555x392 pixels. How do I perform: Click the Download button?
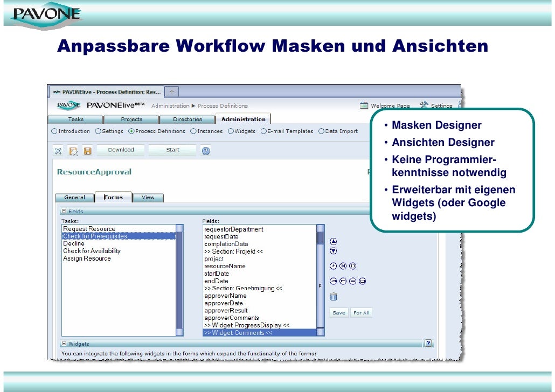pyautogui.click(x=121, y=150)
